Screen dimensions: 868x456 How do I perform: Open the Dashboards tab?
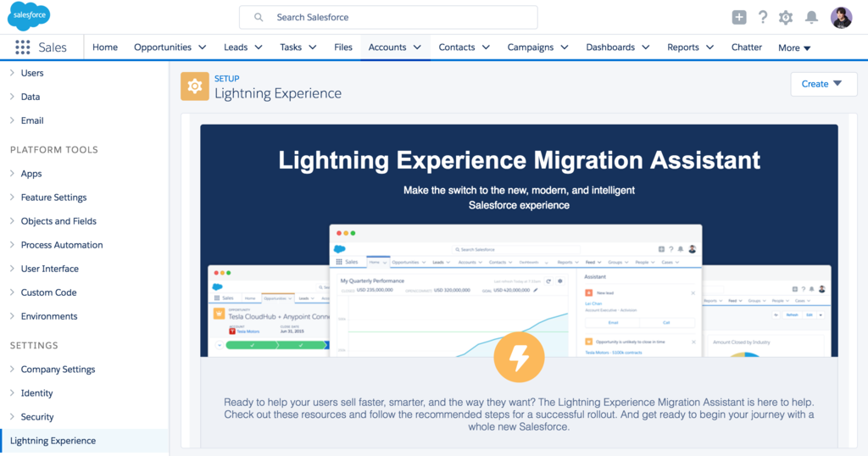point(610,47)
